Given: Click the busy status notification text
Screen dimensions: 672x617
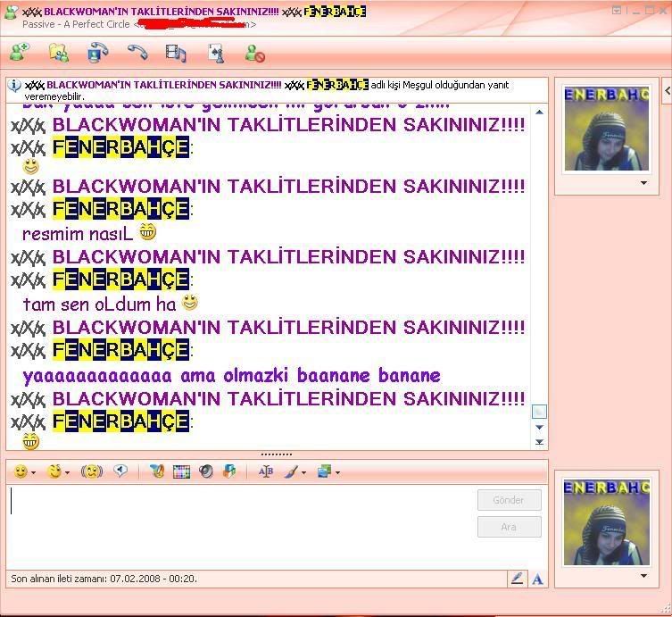Looking at the screenshot, I should tap(268, 89).
